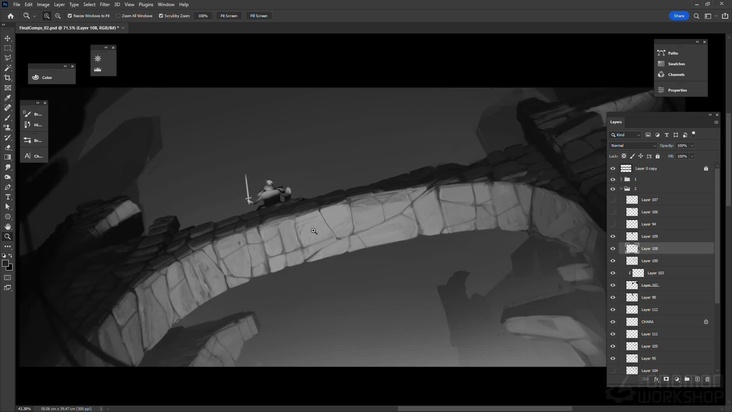
Task: Activate the Type tool
Action: tap(8, 197)
